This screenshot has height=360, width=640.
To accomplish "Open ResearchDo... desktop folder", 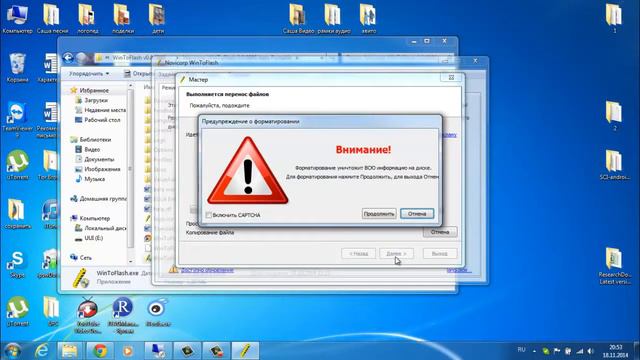I will click(614, 266).
